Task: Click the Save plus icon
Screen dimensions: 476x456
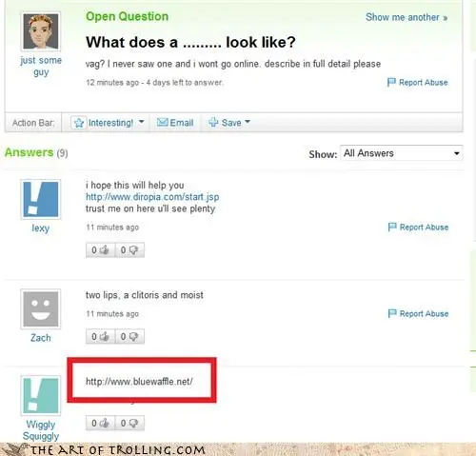Action: 213,122
